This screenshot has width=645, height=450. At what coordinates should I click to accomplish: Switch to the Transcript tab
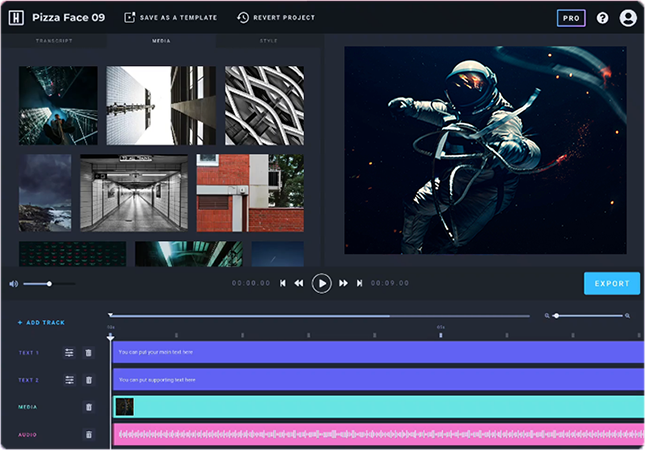click(54, 41)
